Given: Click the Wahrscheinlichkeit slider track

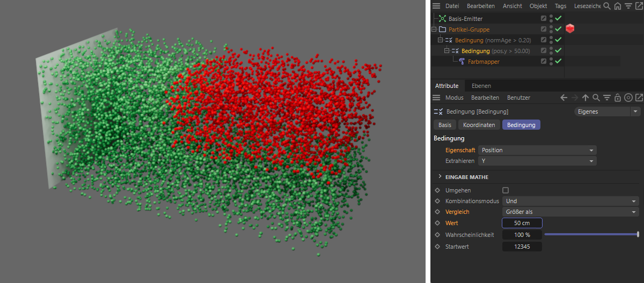Looking at the screenshot, I should point(591,234).
